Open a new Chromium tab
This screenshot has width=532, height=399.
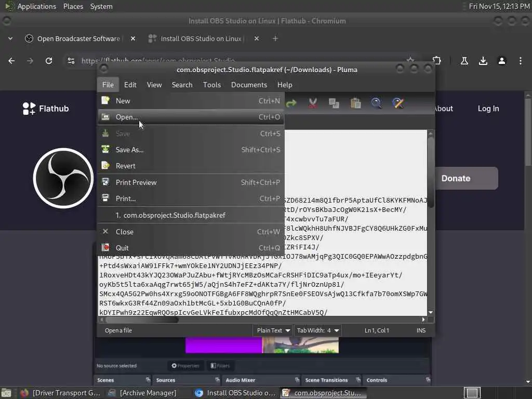click(275, 38)
